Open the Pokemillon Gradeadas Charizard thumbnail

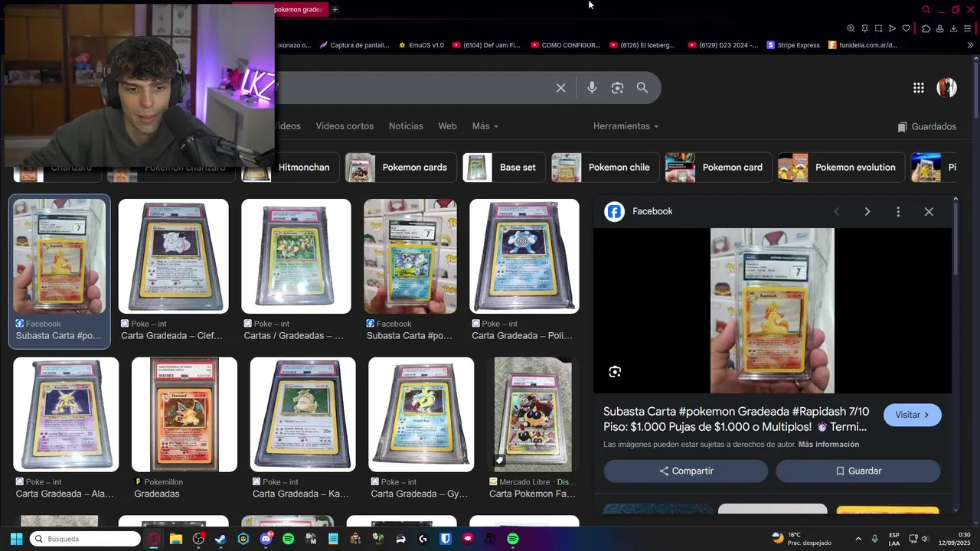185,414
